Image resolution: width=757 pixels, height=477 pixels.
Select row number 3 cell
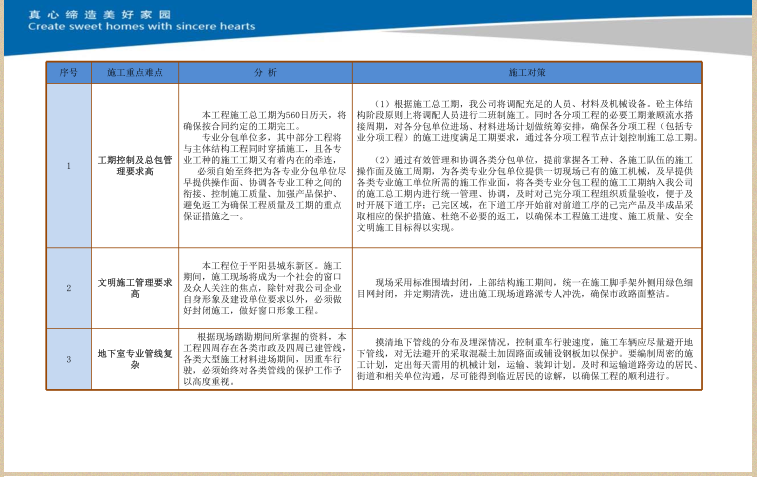(x=68, y=358)
